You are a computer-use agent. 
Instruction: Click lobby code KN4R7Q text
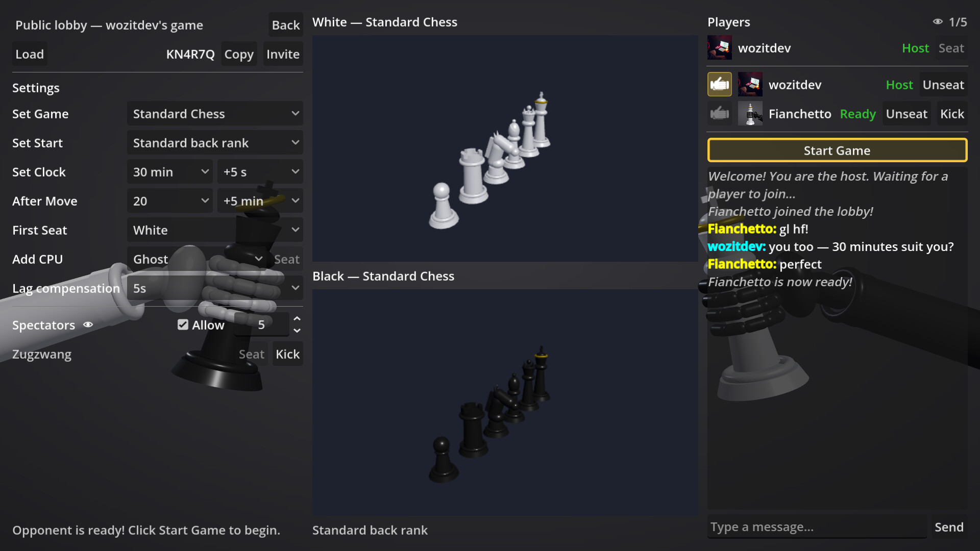tap(190, 54)
